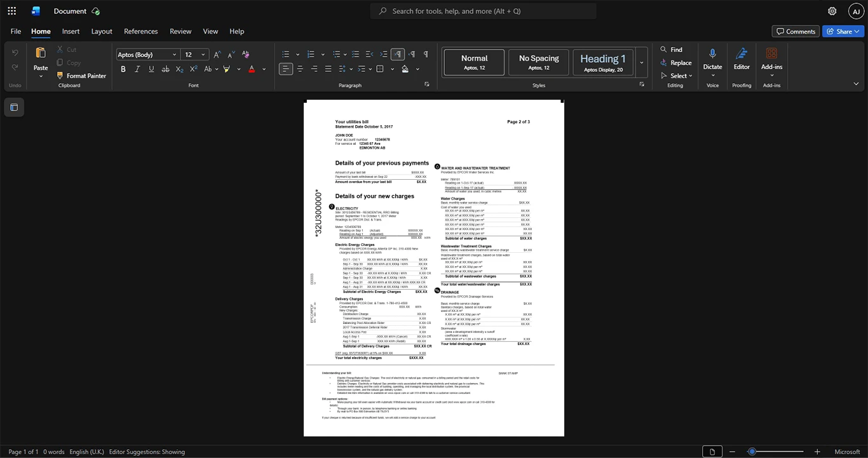Toggle left text alignment
Screen dimensions: 868x458
(x=286, y=69)
